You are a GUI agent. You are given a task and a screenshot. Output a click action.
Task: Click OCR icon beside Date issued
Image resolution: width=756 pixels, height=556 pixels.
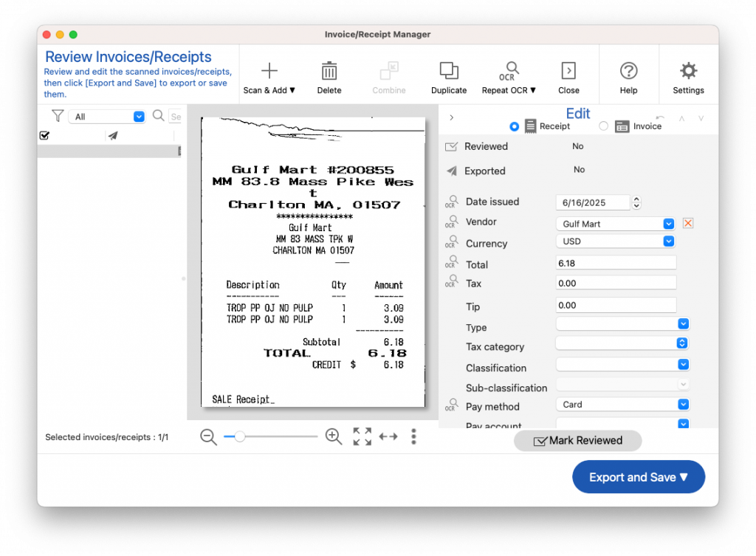click(452, 202)
